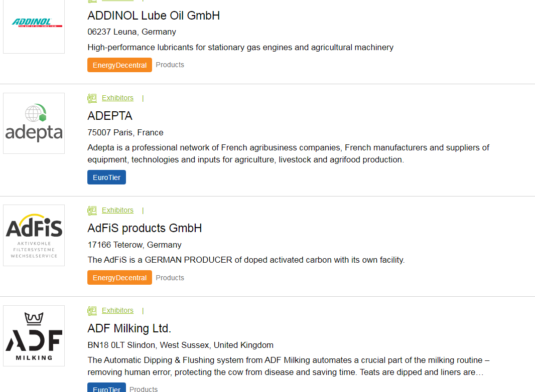This screenshot has width=535, height=392.
Task: Open the ADF Milking Ltd. title
Action: [x=129, y=328]
